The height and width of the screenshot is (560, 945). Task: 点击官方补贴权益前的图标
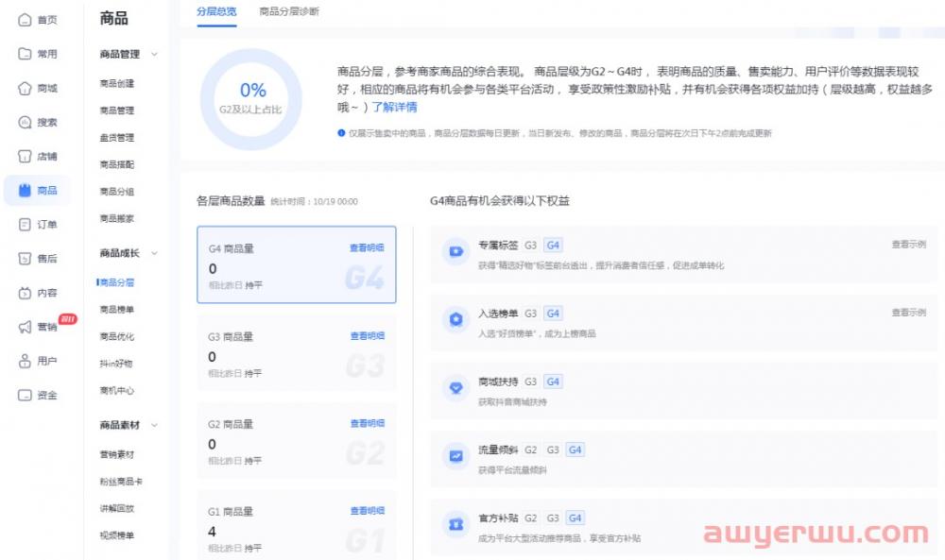pos(455,523)
